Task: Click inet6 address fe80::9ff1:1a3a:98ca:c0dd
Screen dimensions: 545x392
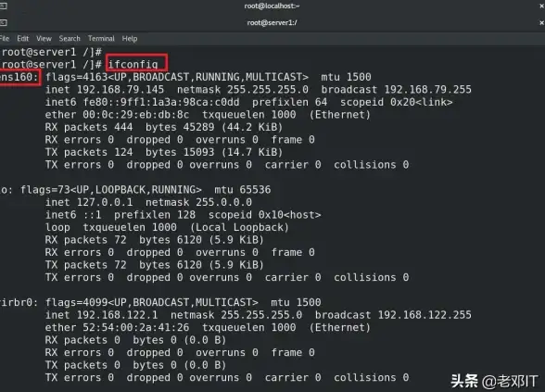Action: [x=161, y=102]
